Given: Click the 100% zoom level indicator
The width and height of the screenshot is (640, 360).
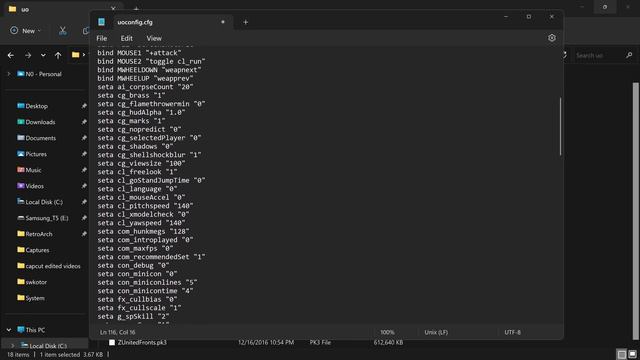Looking at the screenshot, I should click(387, 332).
